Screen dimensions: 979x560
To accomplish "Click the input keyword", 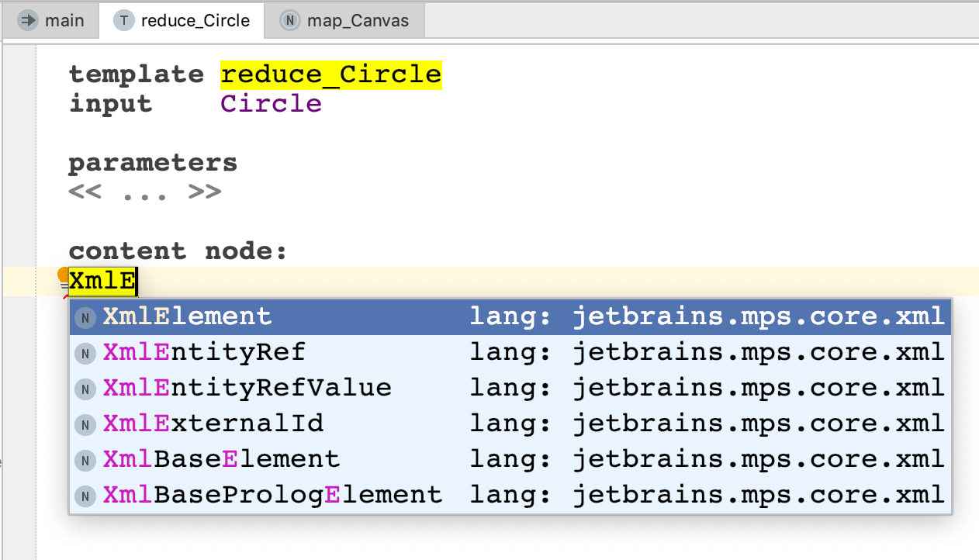I will click(x=110, y=104).
